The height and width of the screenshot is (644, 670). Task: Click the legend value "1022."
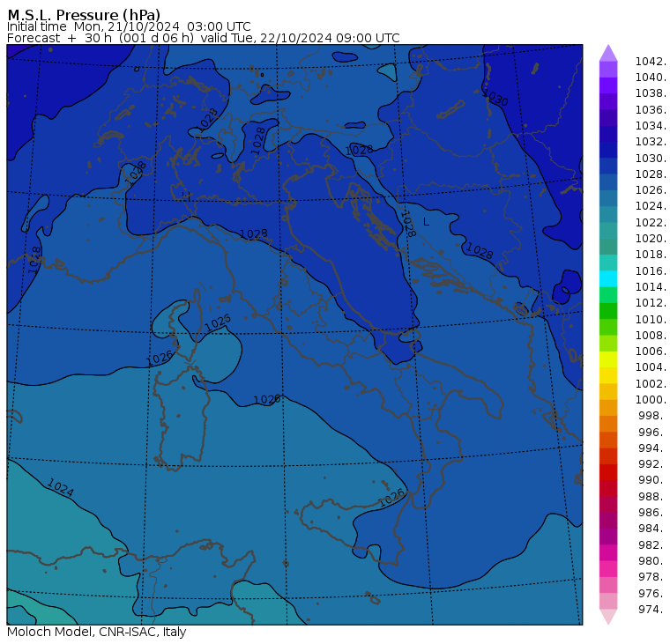pyautogui.click(x=651, y=223)
